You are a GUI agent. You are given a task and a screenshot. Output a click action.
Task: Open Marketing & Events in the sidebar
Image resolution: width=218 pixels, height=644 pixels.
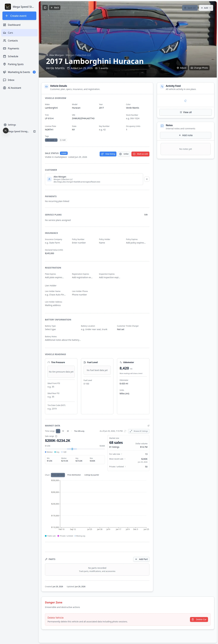[19, 72]
